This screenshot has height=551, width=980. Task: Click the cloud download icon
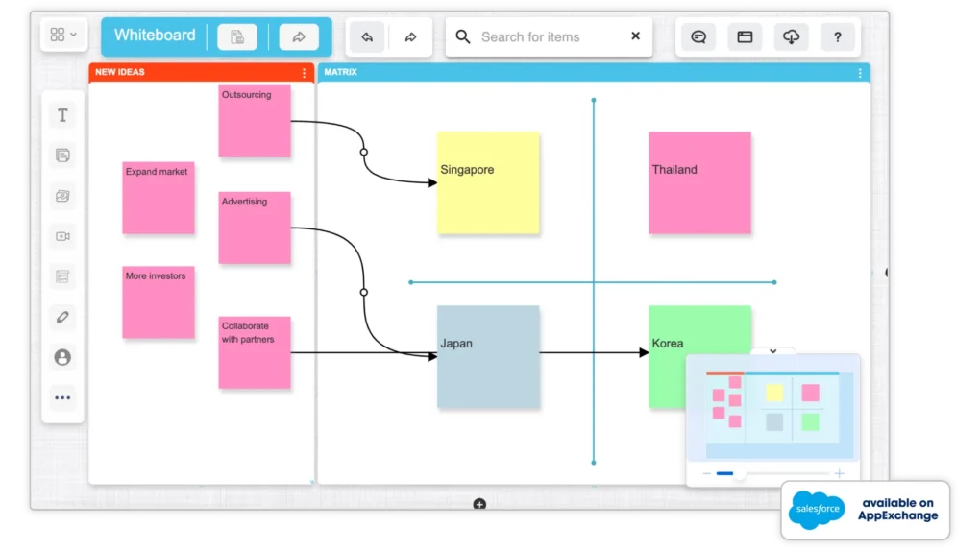pos(792,36)
